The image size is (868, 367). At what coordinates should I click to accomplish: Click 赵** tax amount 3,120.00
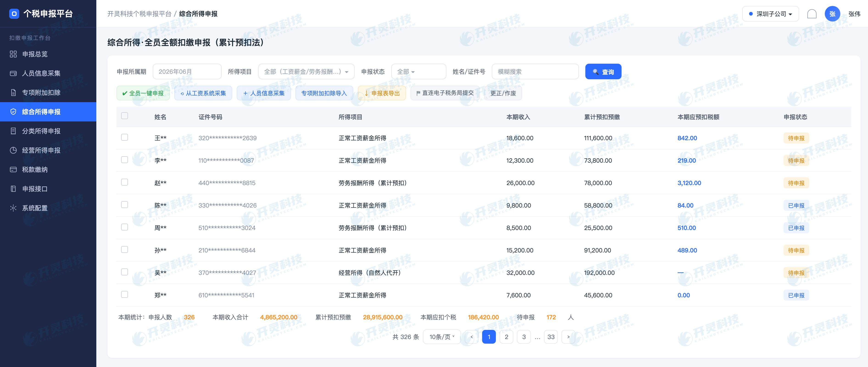point(689,183)
